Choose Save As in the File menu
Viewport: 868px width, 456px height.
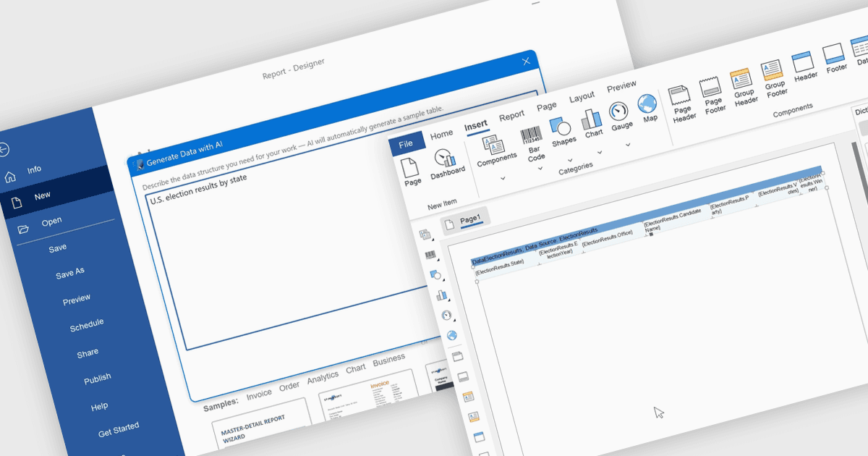pos(69,273)
